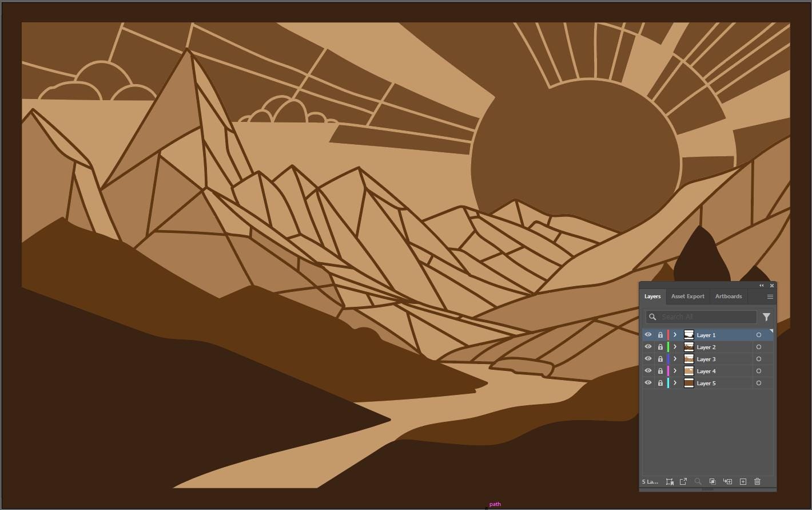Expand Layer 4 contents
This screenshot has height=510, width=812.
[675, 371]
